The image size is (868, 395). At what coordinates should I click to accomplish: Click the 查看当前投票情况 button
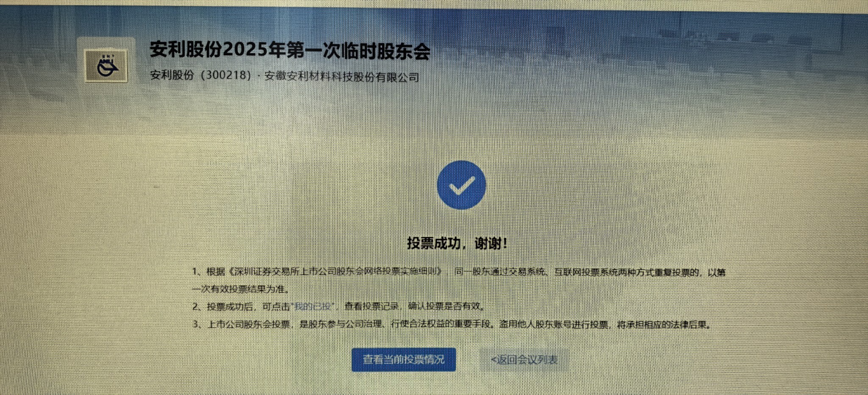tap(403, 359)
